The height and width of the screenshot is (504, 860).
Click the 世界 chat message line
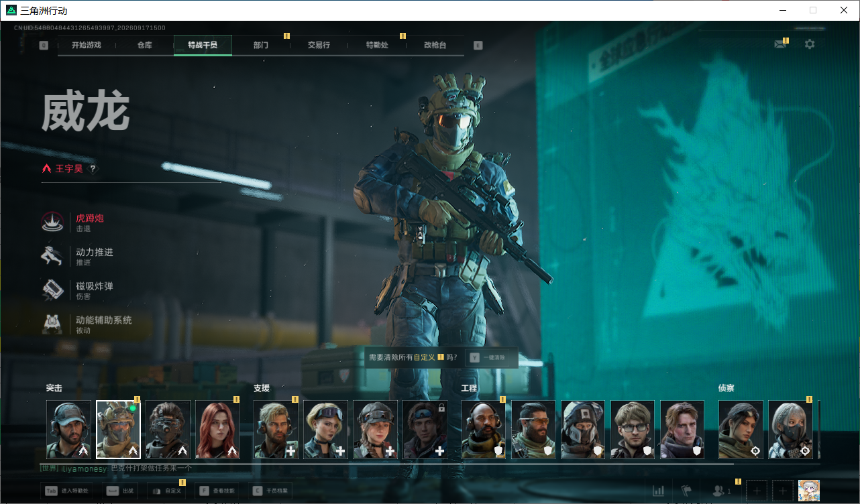[x=116, y=468]
